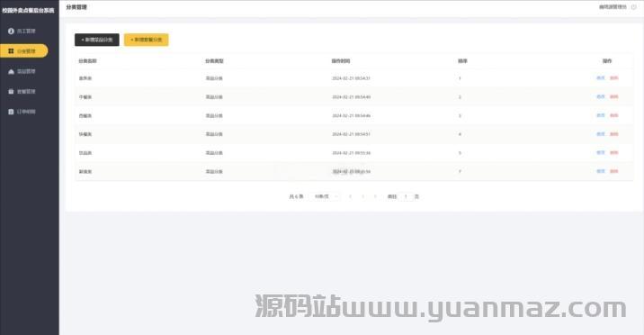Image resolution: width=644 pixels, height=335 pixels.
Task: Select the highlighted category management grid icon
Action: coord(11,51)
